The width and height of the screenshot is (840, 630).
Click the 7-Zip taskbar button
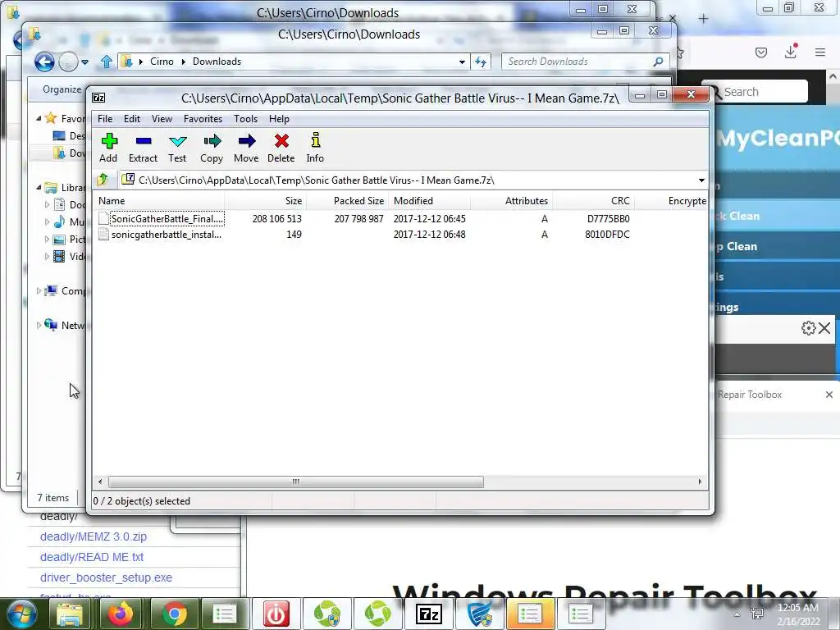pos(428,614)
